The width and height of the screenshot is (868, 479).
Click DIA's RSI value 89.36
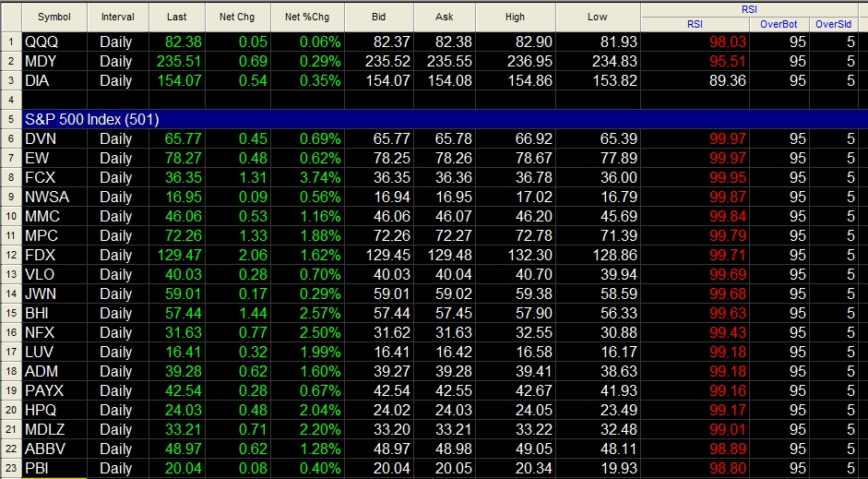[x=728, y=80]
